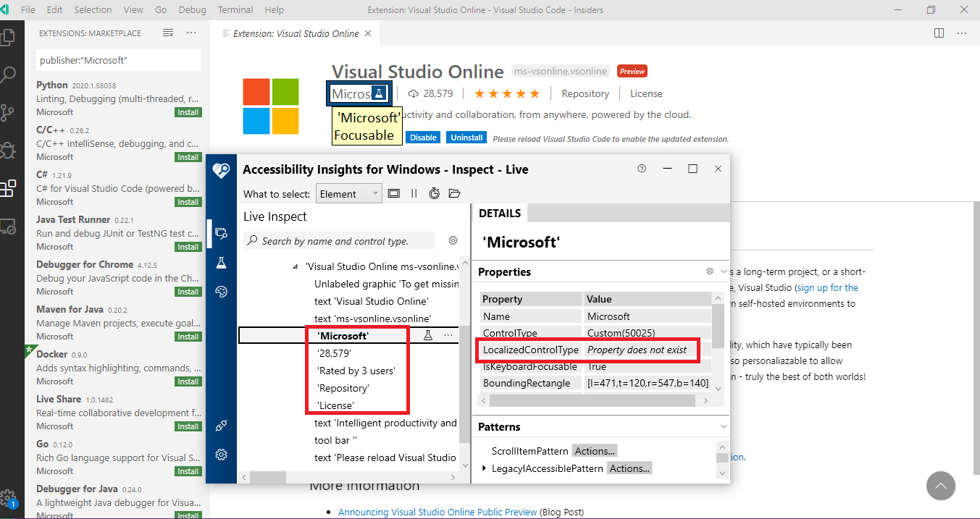Click the connection plug icon in Accessibility Insights
The image size is (980, 519).
[x=221, y=426]
